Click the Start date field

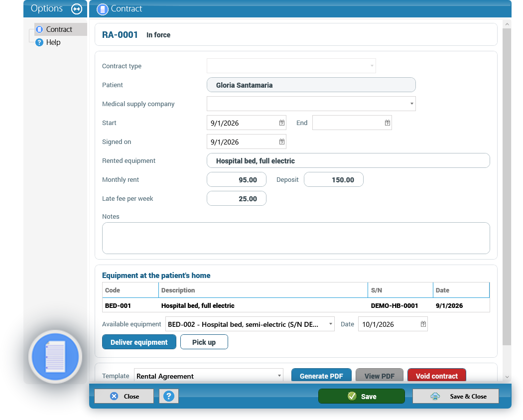247,123
